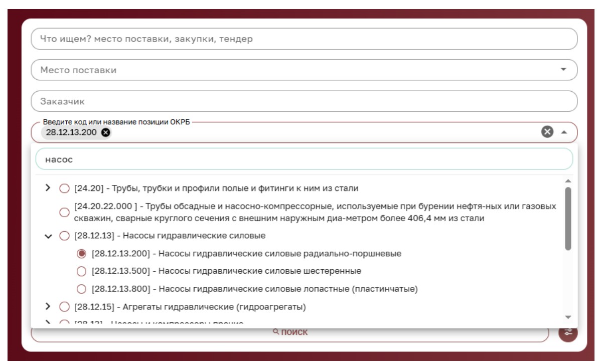Screen dimensions: 597x364
Task: Select the [28.12.13] Насосы гидравлические силовые radio
Action: click(64, 236)
